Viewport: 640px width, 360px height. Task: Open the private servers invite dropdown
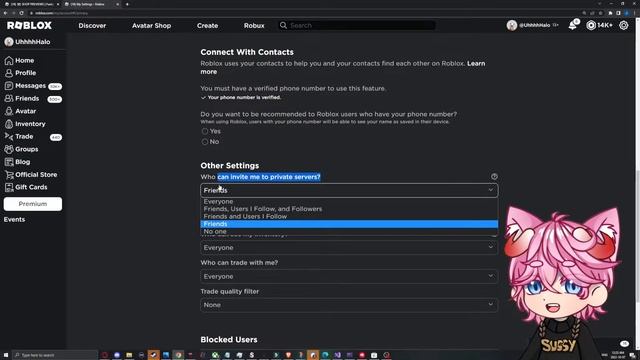click(349, 190)
